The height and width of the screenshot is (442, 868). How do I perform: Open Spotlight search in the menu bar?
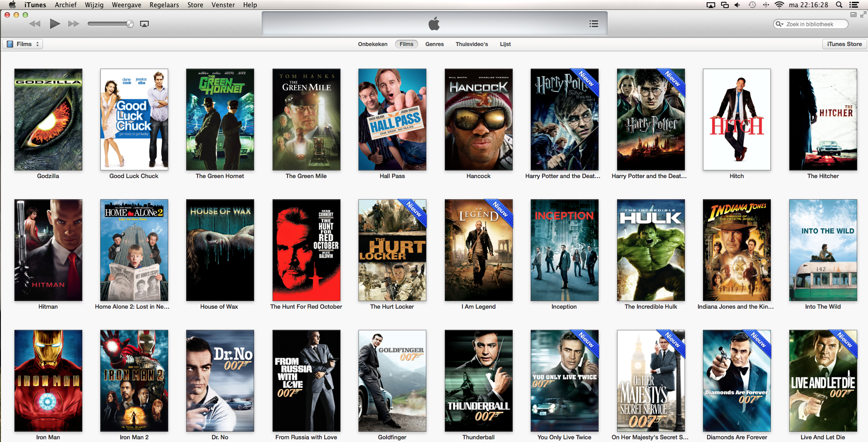pyautogui.click(x=839, y=5)
